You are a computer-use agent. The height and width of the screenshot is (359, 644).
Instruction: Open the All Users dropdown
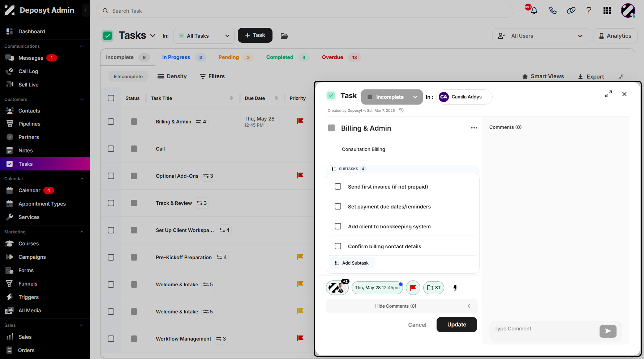[541, 36]
